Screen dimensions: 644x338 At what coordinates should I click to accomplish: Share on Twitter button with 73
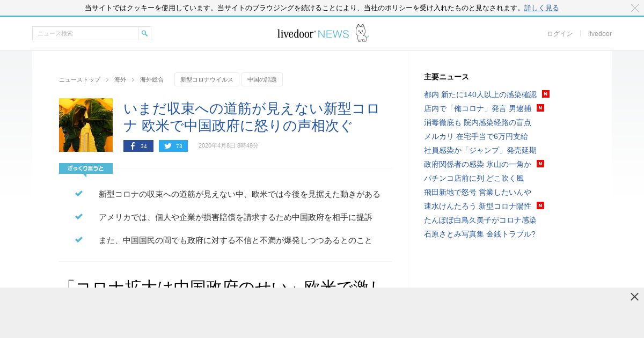tap(173, 146)
